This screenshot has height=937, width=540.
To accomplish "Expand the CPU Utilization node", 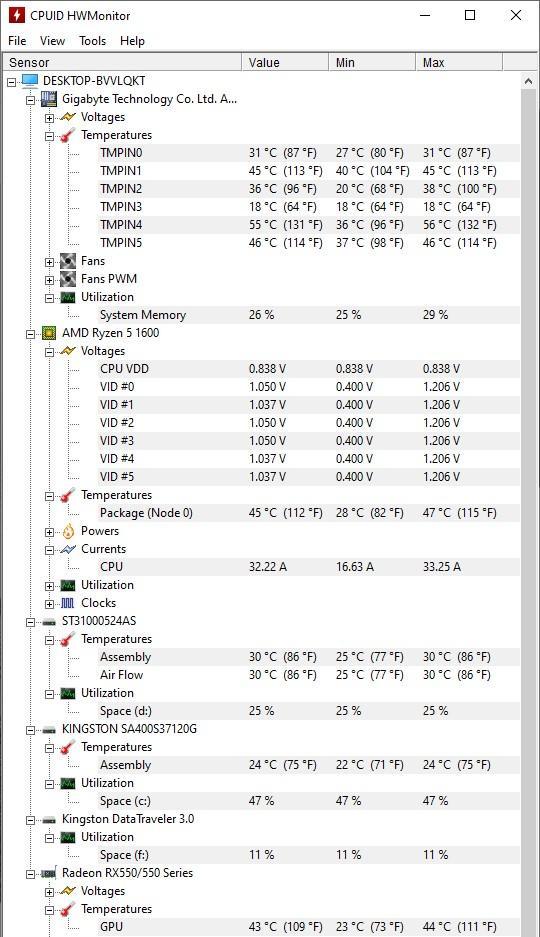I will (50, 586).
